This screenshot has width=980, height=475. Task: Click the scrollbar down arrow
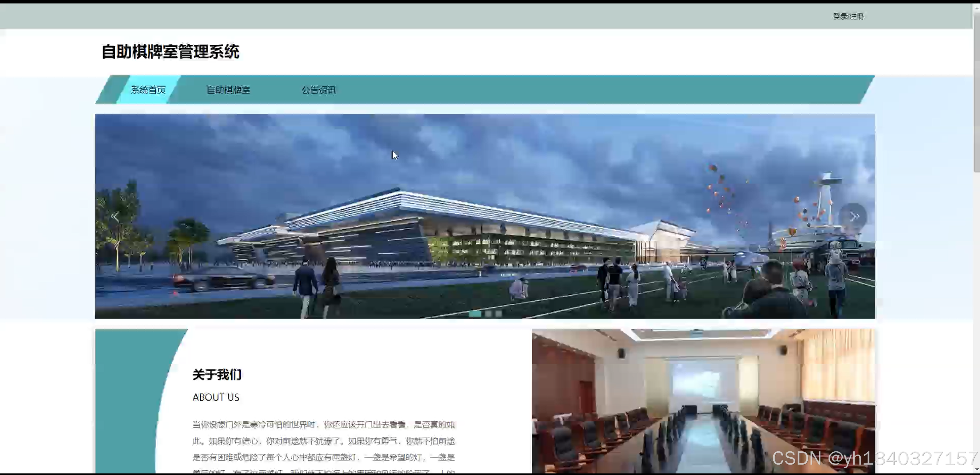tap(976, 470)
